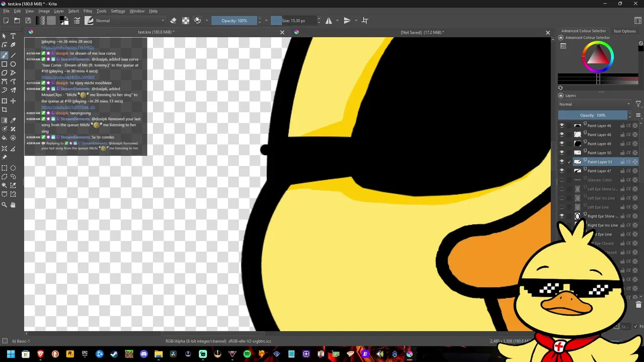Viewport: 644px width, 362px height.
Task: Open the Filter menu
Action: point(88,11)
